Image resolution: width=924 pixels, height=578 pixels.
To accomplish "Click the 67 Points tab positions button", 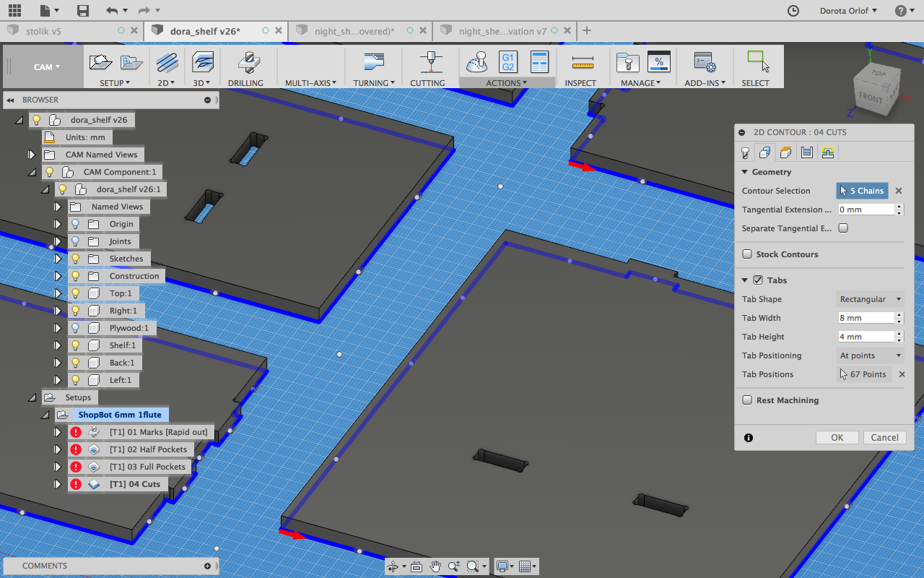I will point(863,374).
